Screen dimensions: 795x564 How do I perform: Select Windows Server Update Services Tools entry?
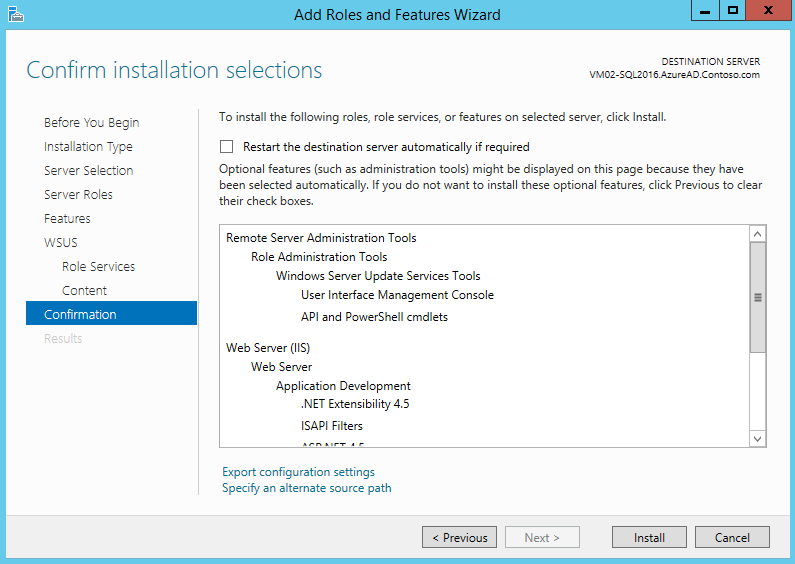click(x=378, y=276)
